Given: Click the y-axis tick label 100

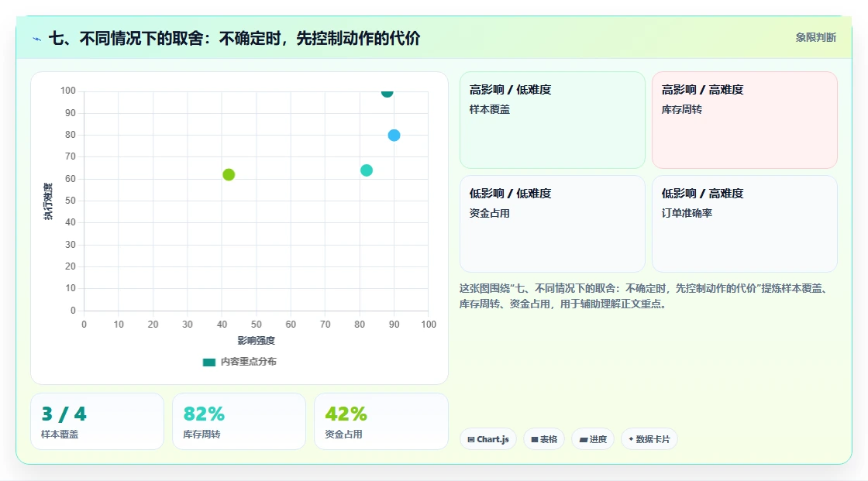Looking at the screenshot, I should coord(68,91).
